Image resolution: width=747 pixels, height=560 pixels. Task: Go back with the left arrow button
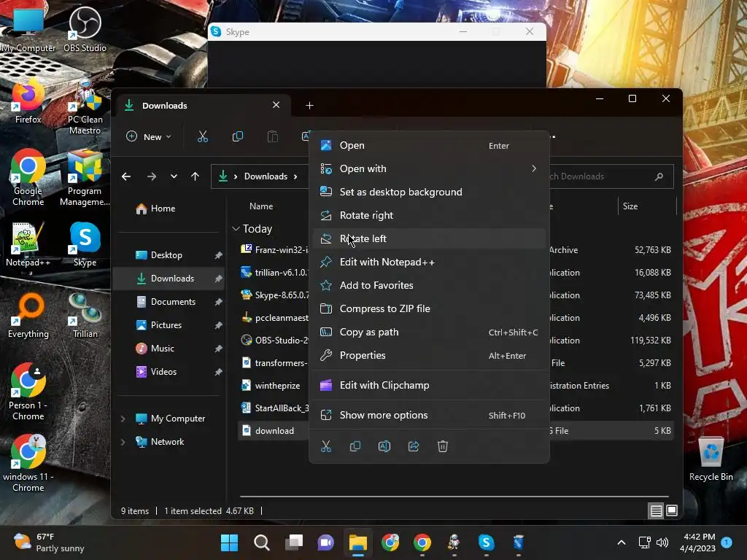(x=126, y=176)
